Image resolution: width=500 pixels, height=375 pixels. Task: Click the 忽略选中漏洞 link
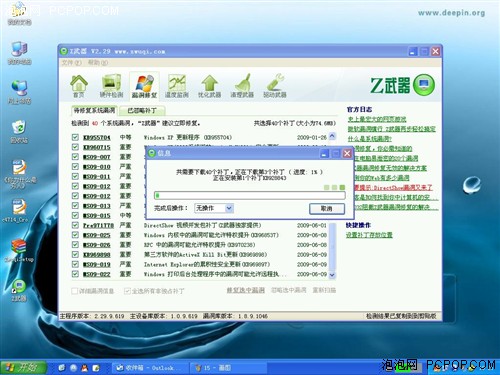[289, 290]
